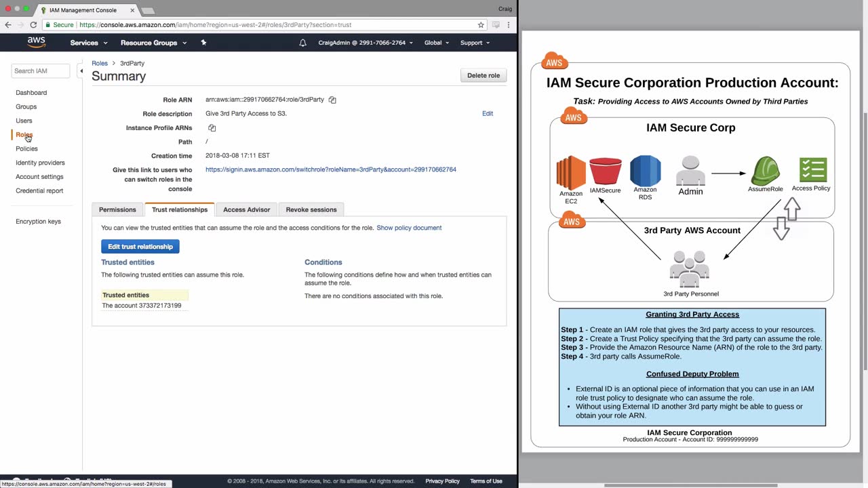Go back with the browser back arrow
The image size is (868, 488).
tap(8, 24)
